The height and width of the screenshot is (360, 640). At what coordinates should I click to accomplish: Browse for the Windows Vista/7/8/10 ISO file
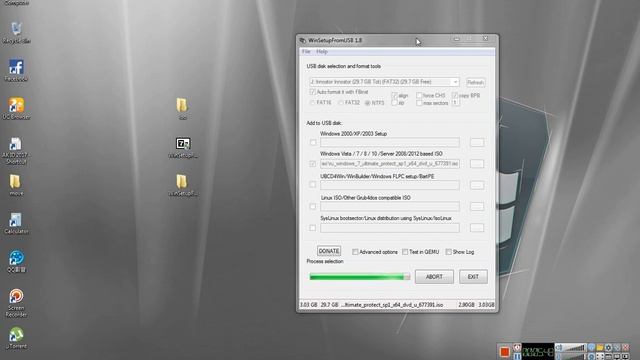477,164
